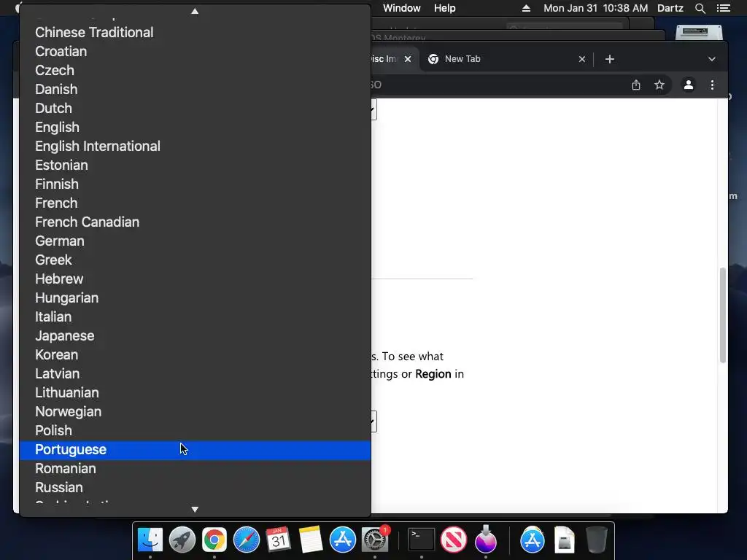Choose Norwegian in the list

[x=195, y=412]
